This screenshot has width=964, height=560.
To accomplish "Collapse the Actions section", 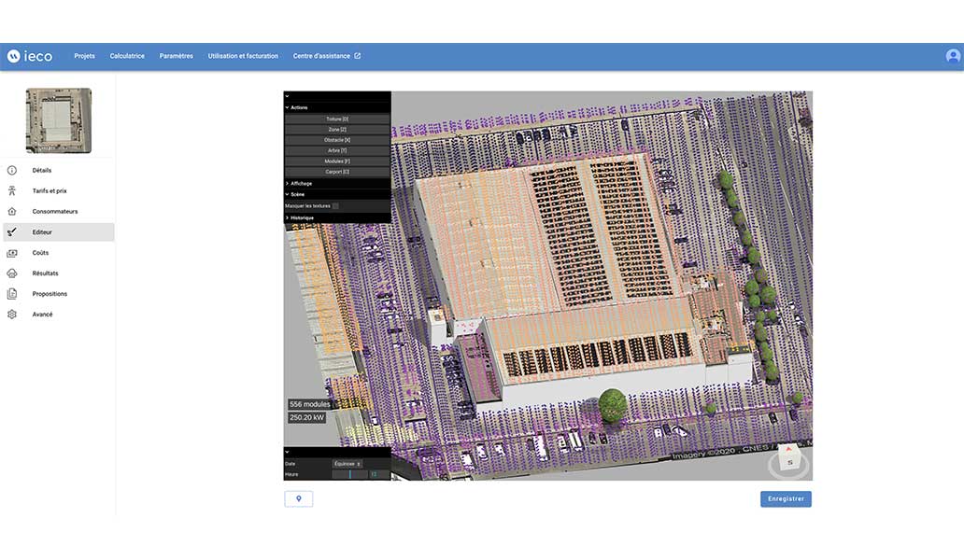I will tap(288, 107).
